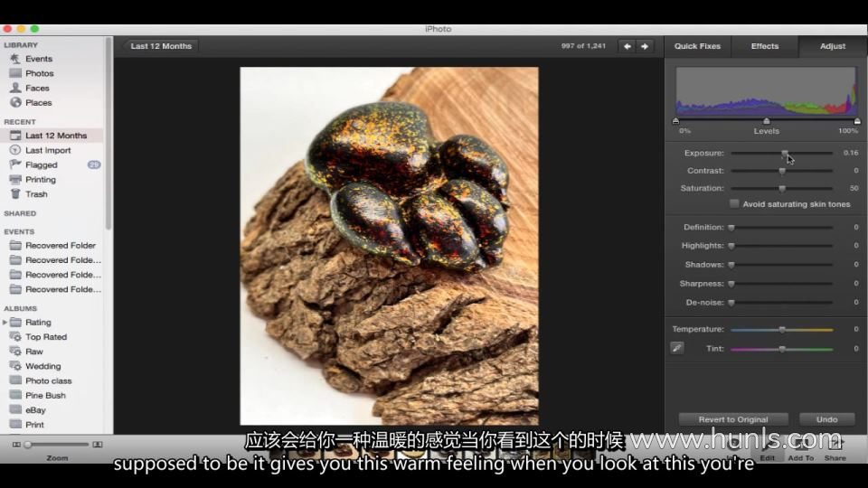Click the Definition slider

tap(781, 228)
